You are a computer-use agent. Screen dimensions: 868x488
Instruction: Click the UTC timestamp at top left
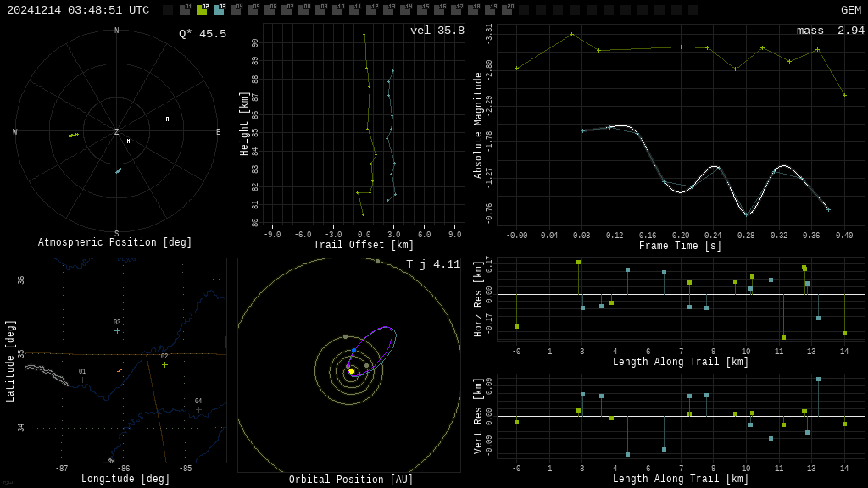[78, 10]
